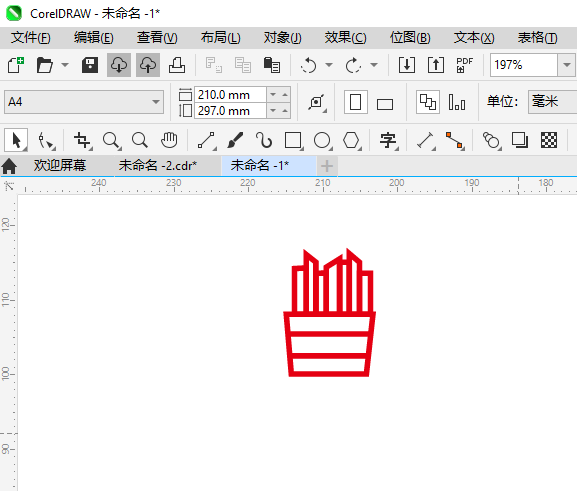Open the 位图(B) menu

click(x=410, y=38)
